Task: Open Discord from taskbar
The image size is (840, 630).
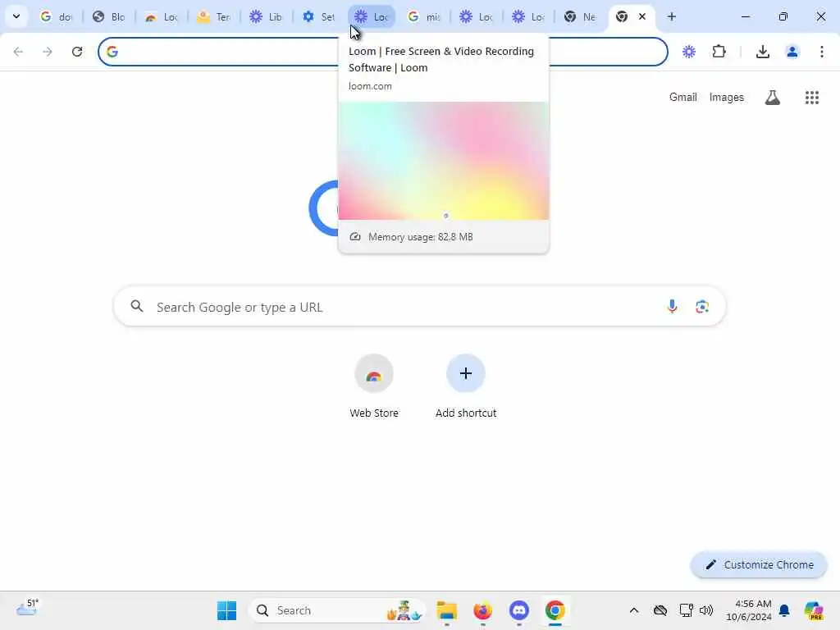Action: pos(518,610)
